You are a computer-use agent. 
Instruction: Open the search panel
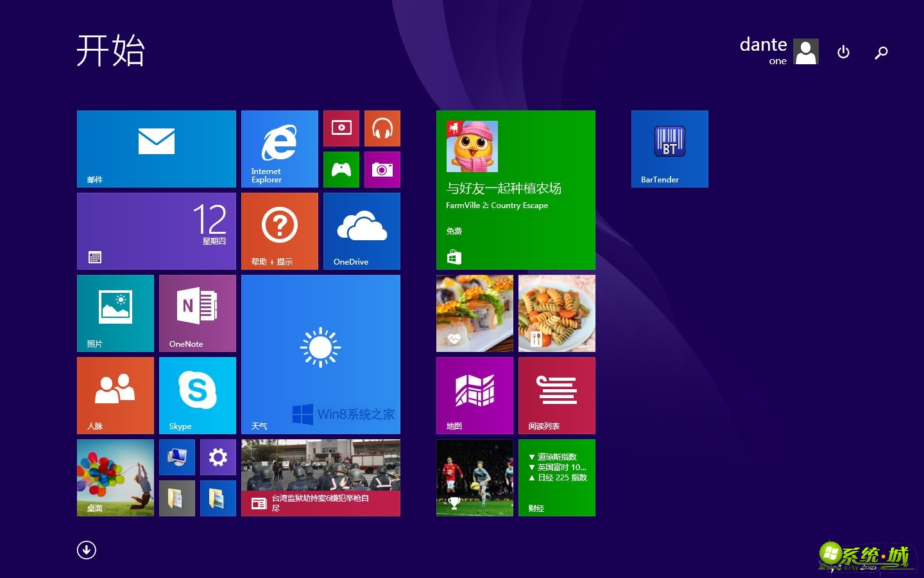point(881,53)
